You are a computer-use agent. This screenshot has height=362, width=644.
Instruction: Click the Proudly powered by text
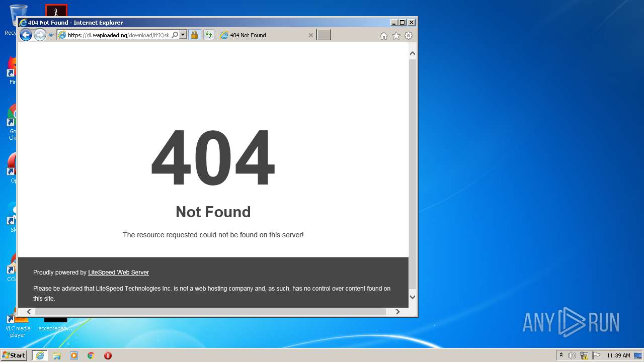(x=60, y=273)
